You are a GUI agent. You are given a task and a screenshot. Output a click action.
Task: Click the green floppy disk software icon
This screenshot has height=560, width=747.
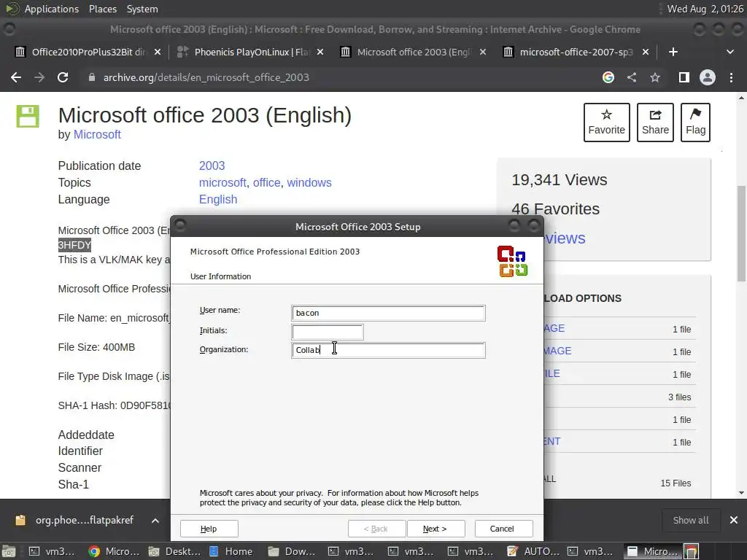[x=28, y=116]
